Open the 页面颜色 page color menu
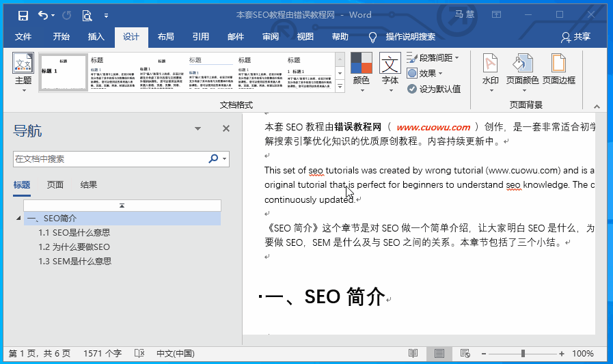The width and height of the screenshot is (613, 364). coord(522,72)
